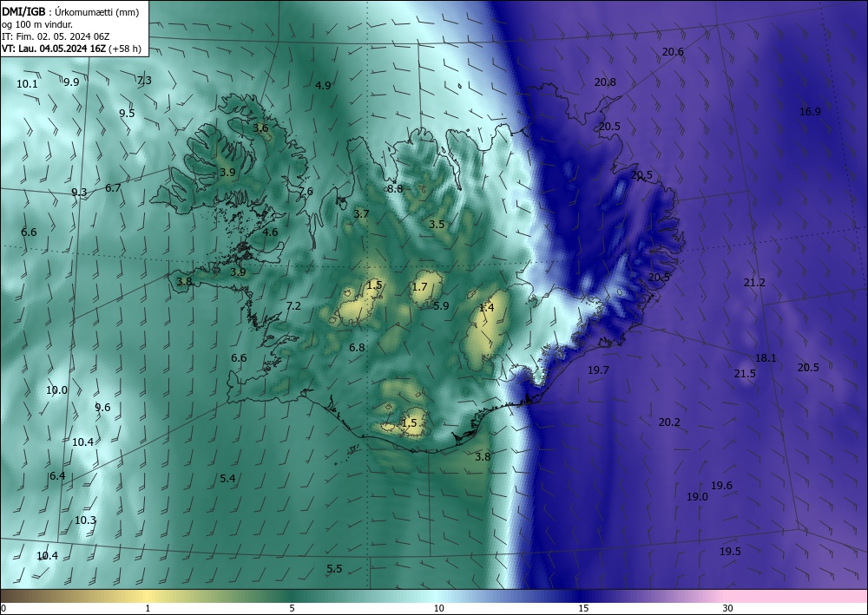Click the map value 6.4
The height and width of the screenshot is (615, 868).
pos(57,476)
